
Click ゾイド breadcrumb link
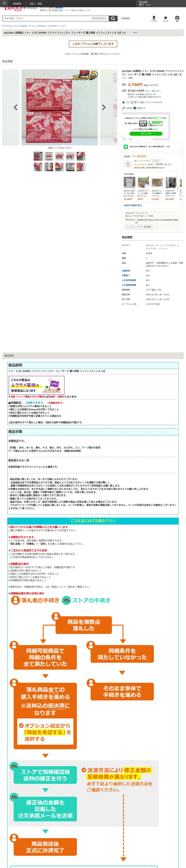(63, 26)
